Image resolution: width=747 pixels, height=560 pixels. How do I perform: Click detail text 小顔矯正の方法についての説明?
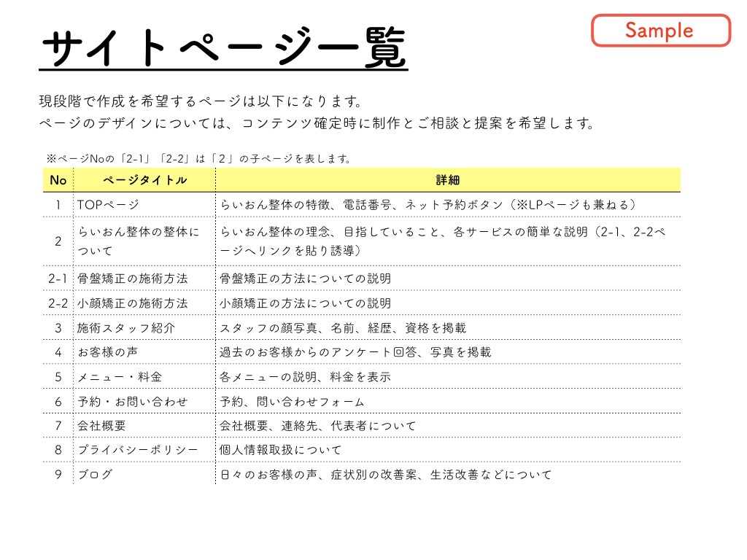(306, 303)
